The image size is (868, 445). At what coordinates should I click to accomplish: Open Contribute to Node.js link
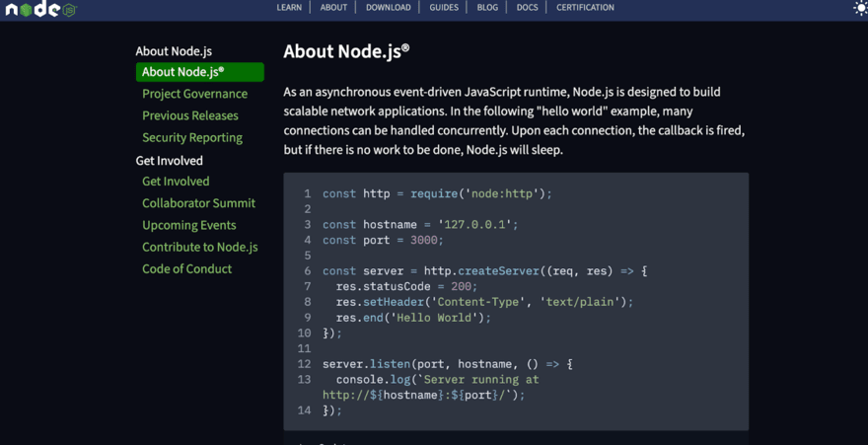click(200, 247)
